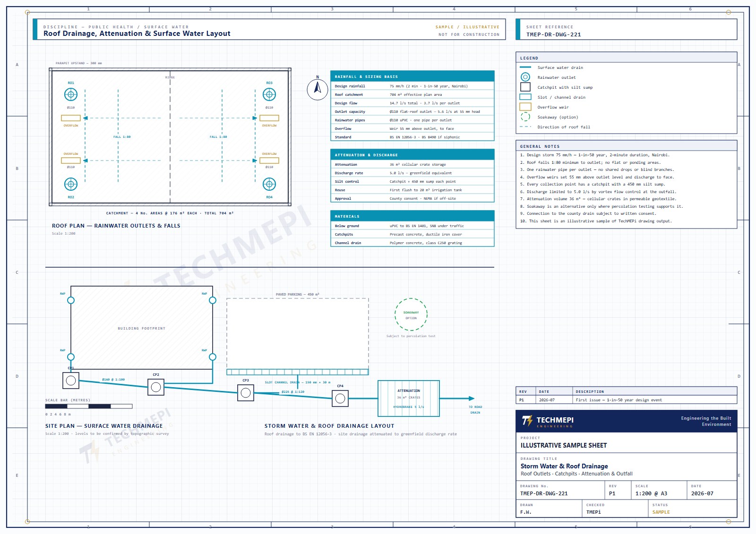Click 'ROOF PLAN — RAINWATER OUTLETS & FALLS' title
Image resolution: width=756 pixels, height=534 pixels.
[x=116, y=226]
